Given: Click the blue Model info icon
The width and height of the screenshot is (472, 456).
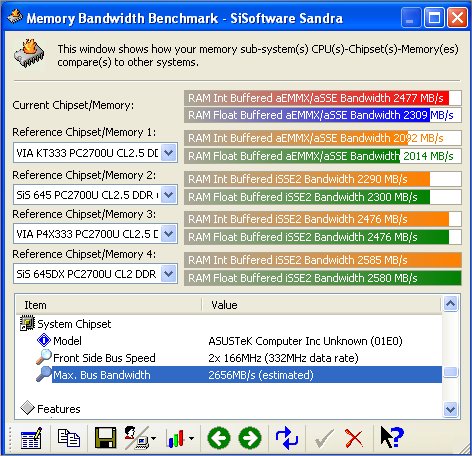Looking at the screenshot, I should click(44, 340).
